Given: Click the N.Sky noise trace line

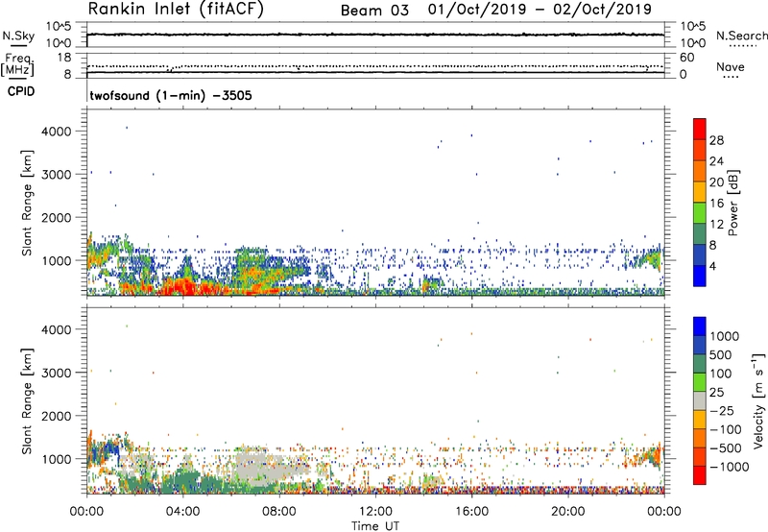Looking at the screenshot, I should (x=375, y=35).
